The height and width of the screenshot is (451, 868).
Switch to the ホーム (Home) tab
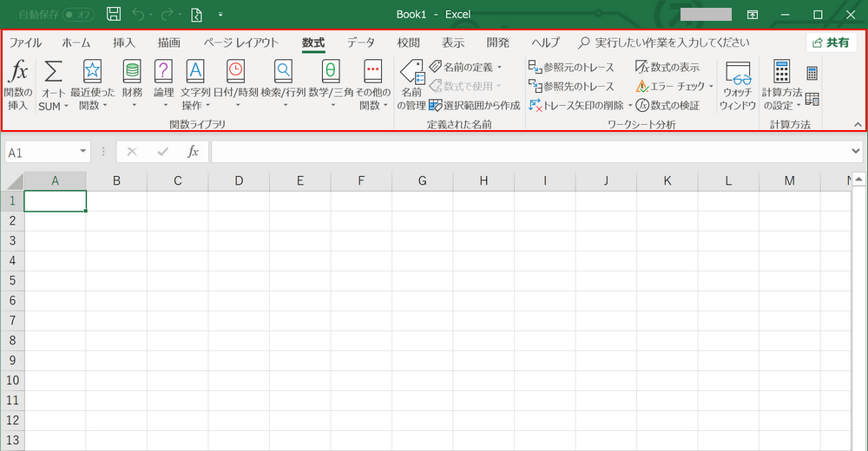pyautogui.click(x=76, y=42)
